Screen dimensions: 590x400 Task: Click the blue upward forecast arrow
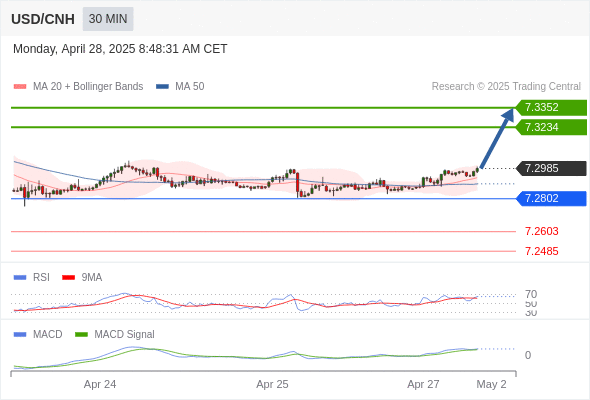(x=497, y=138)
